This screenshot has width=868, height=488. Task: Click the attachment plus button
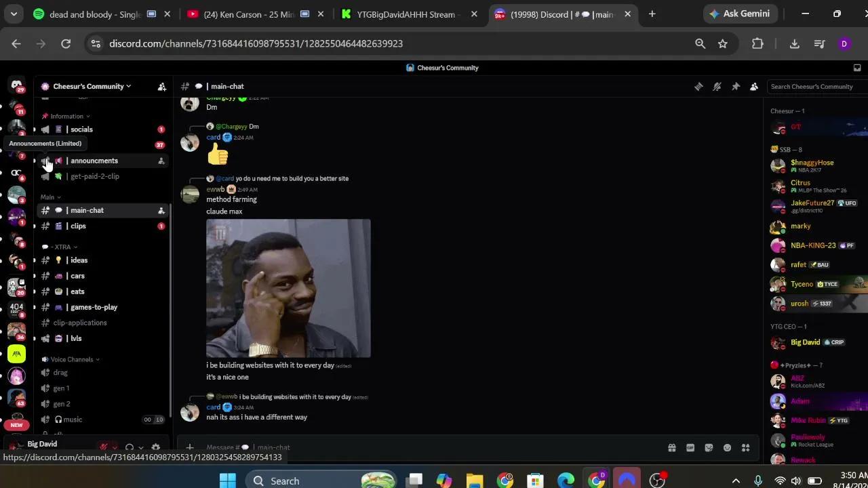point(190,447)
